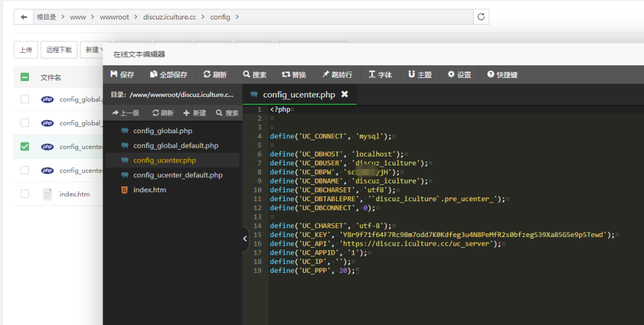Click the 上传 upload button
This screenshot has height=325, width=644.
pyautogui.click(x=26, y=50)
